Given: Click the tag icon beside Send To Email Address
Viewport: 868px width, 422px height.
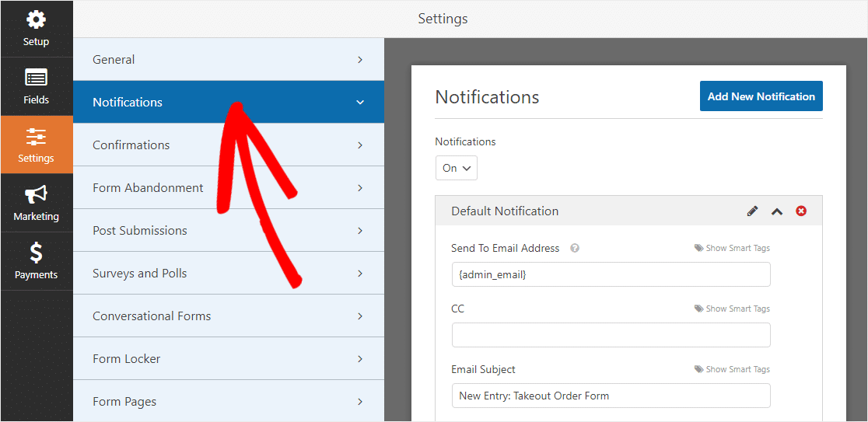Looking at the screenshot, I should (x=698, y=249).
